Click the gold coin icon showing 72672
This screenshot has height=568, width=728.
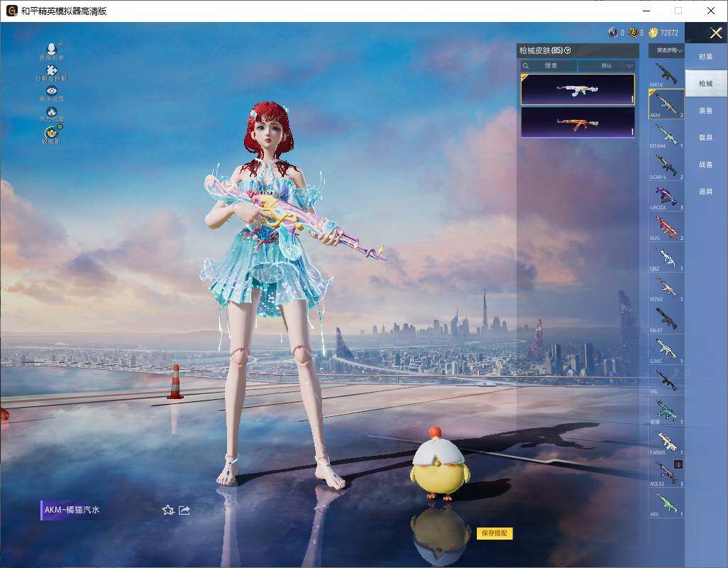[653, 33]
